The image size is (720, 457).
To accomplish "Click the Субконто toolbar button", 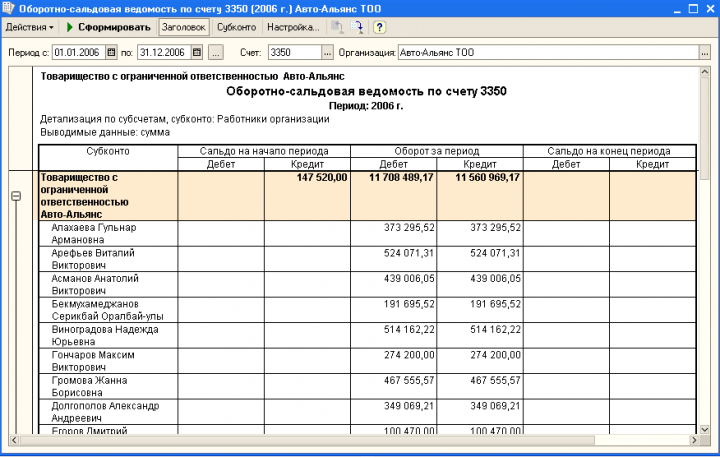I will pyautogui.click(x=236, y=27).
